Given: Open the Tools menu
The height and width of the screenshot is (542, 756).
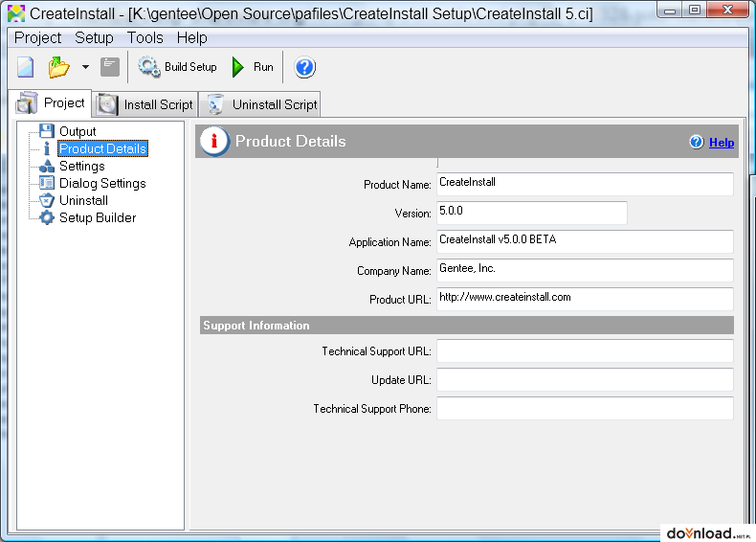Looking at the screenshot, I should tap(145, 37).
